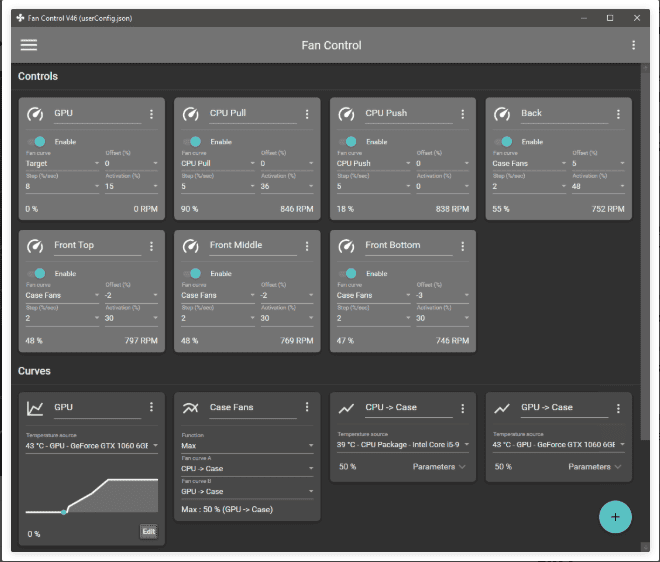
Task: Click the gauge icon on the CPU Pull card
Action: pyautogui.click(x=191, y=114)
